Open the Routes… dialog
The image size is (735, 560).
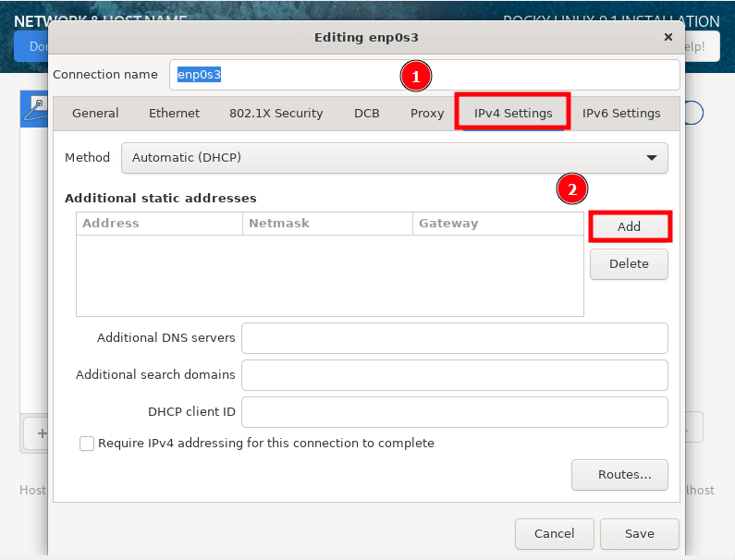coord(619,475)
